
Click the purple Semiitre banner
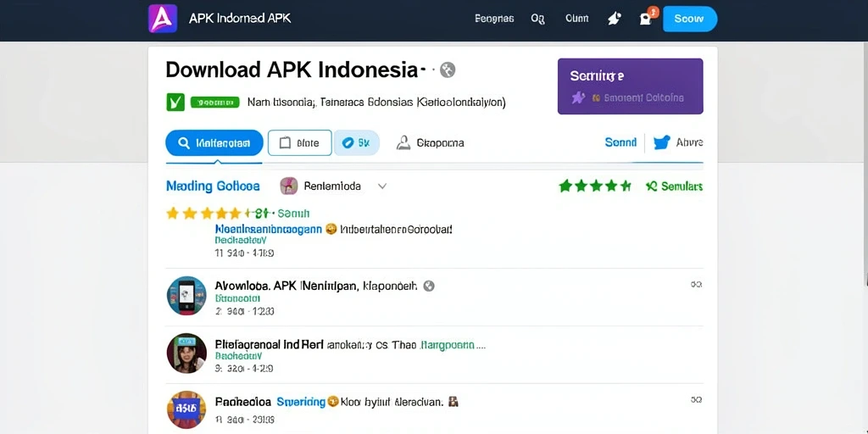click(x=630, y=86)
